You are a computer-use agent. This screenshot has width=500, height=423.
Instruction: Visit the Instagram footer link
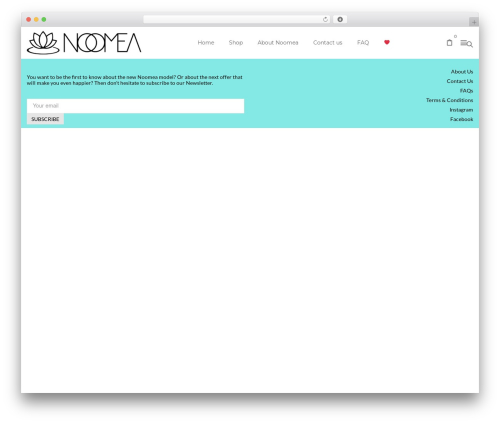coord(461,110)
